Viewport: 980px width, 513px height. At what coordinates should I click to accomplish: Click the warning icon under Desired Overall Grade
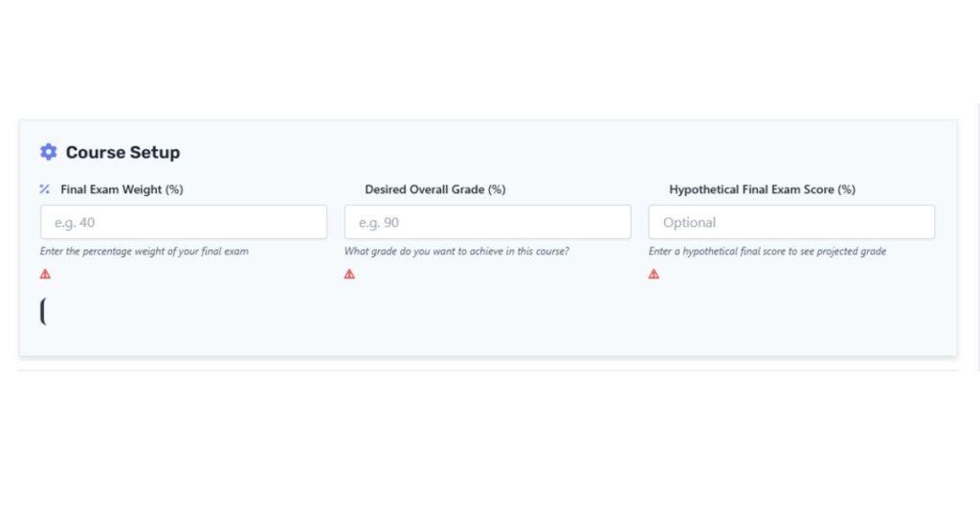pyautogui.click(x=349, y=274)
